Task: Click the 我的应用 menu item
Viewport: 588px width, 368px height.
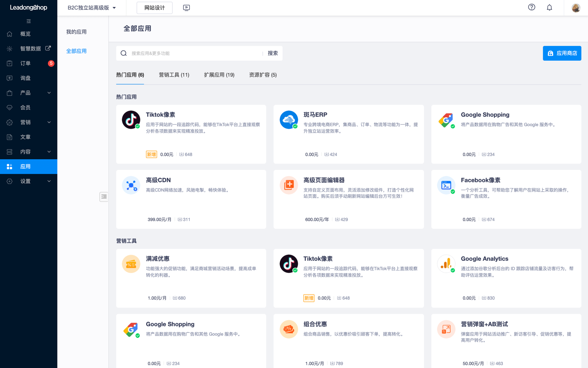Action: tap(76, 32)
